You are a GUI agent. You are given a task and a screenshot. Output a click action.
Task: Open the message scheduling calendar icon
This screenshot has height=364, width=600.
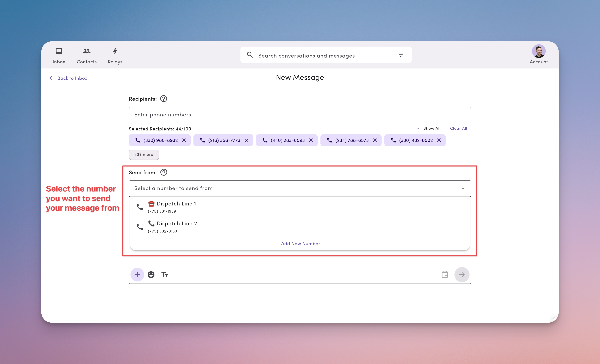(445, 274)
